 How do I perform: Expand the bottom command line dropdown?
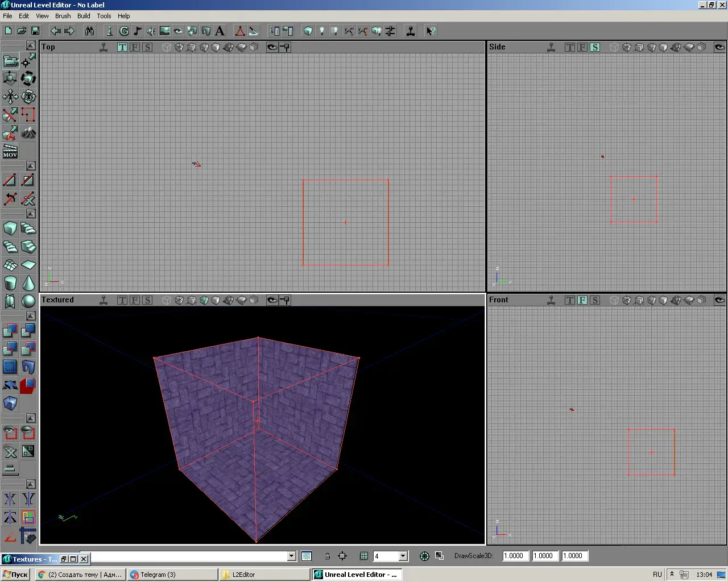point(292,556)
